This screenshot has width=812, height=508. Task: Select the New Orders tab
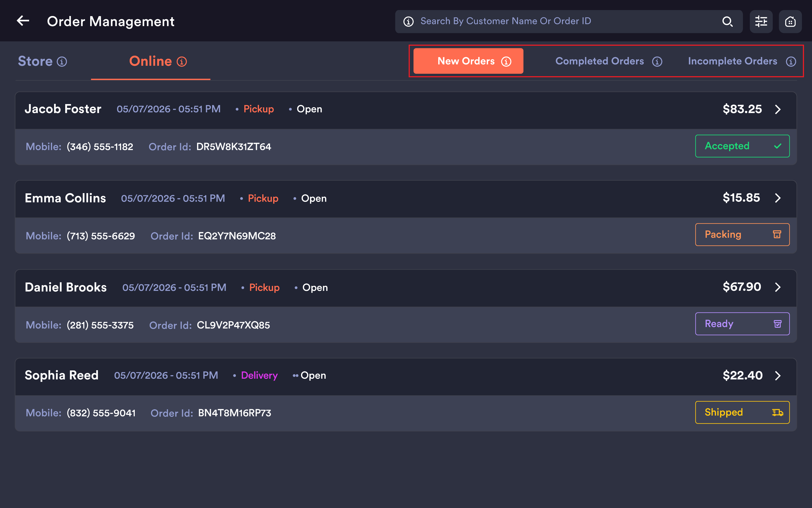pyautogui.click(x=468, y=61)
